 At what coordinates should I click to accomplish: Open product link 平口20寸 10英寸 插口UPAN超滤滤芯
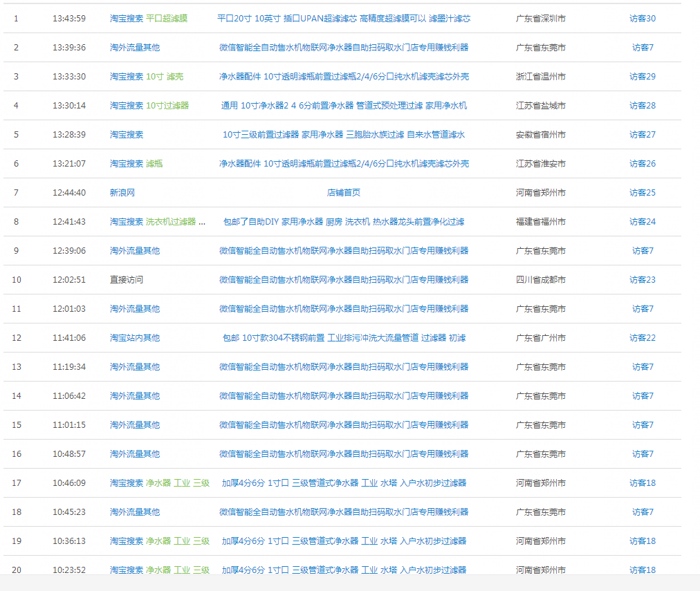344,18
